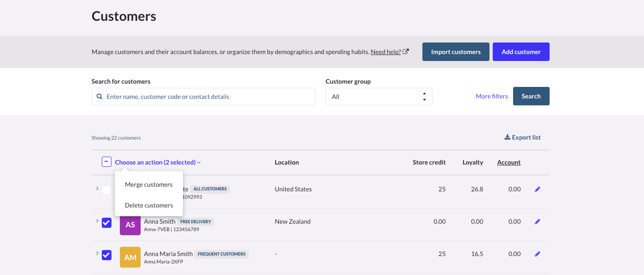Open the More filters link
This screenshot has width=644, height=275.
pyautogui.click(x=491, y=97)
